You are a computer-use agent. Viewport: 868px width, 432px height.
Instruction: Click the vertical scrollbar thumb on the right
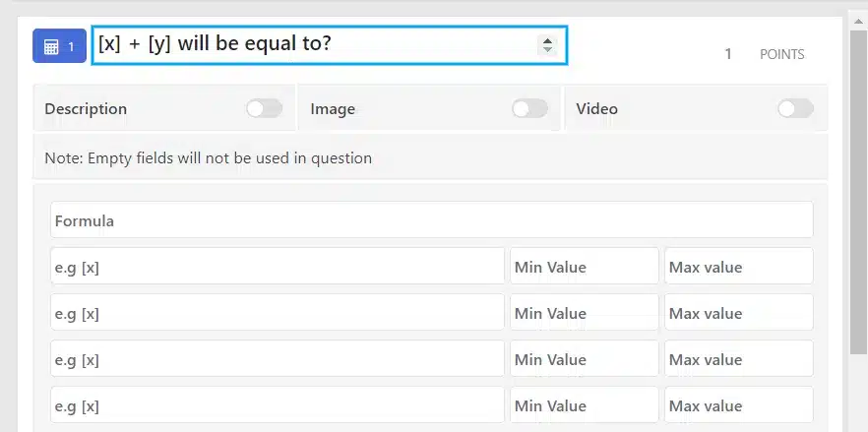click(858, 192)
